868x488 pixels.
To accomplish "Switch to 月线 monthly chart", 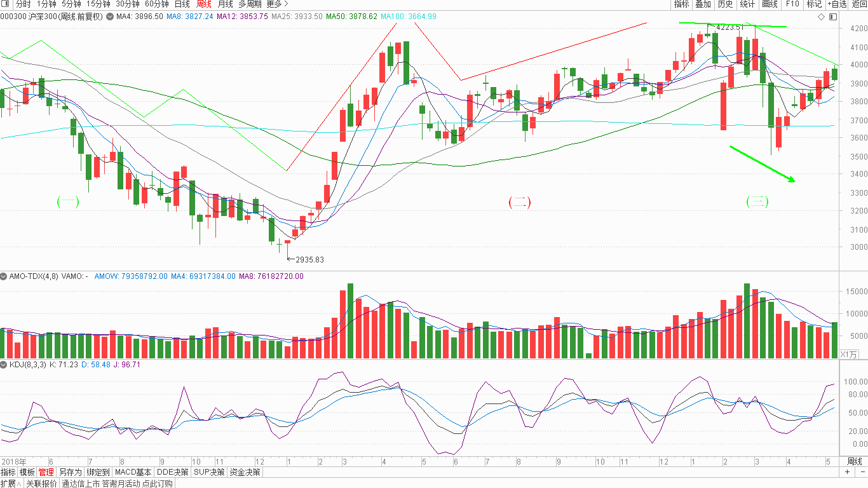I will [225, 4].
